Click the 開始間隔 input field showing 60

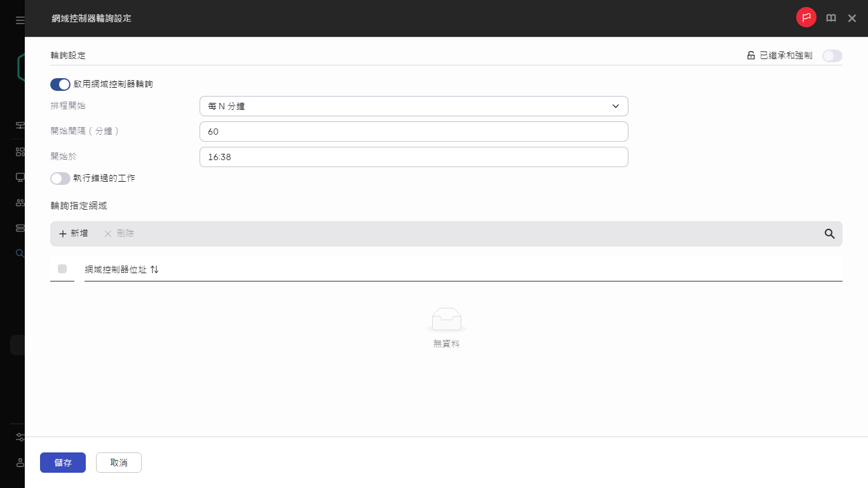[414, 132]
